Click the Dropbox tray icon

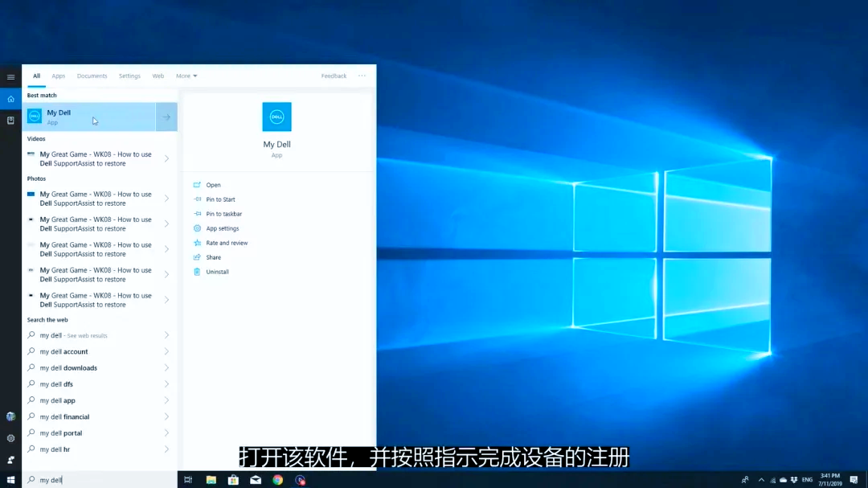794,480
